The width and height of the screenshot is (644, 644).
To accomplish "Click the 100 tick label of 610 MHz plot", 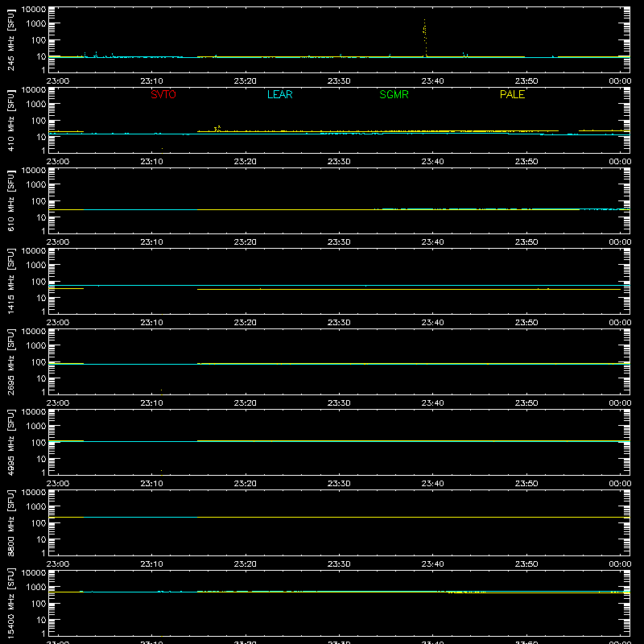I will [39, 201].
